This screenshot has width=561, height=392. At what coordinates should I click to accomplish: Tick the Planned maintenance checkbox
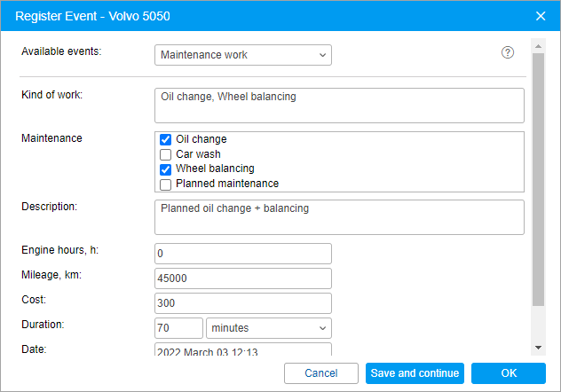[x=165, y=184]
